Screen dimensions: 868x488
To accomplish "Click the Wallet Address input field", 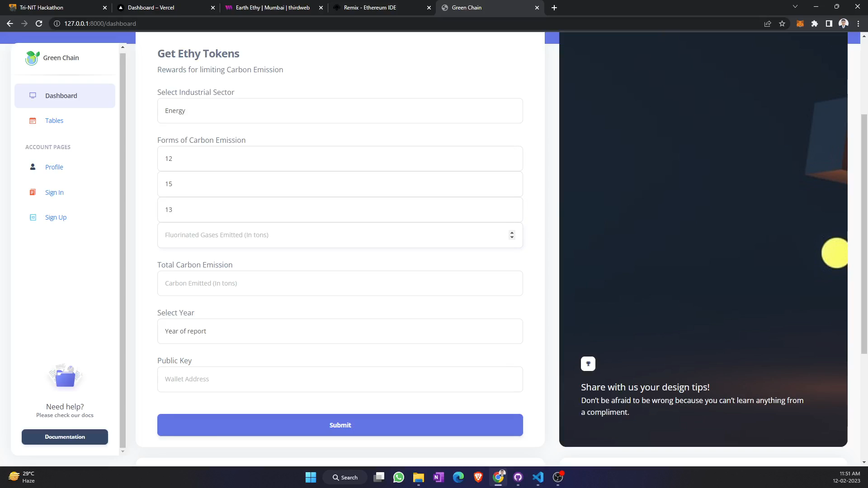I will [x=340, y=379].
